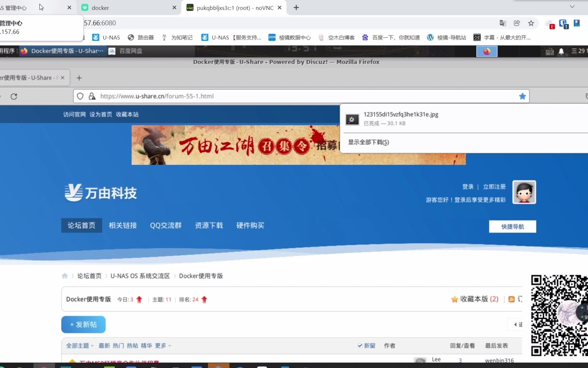Expand 全部主题 dropdown filter

click(80, 346)
